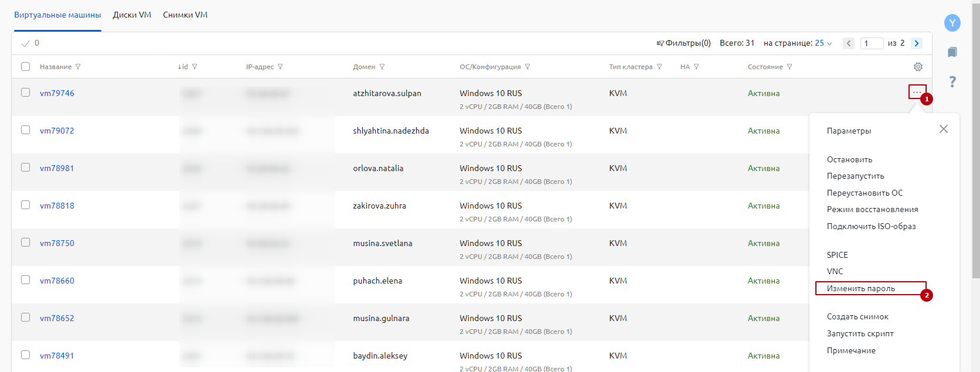
Task: Select checkbox for vm78491
Action: pyautogui.click(x=25, y=354)
